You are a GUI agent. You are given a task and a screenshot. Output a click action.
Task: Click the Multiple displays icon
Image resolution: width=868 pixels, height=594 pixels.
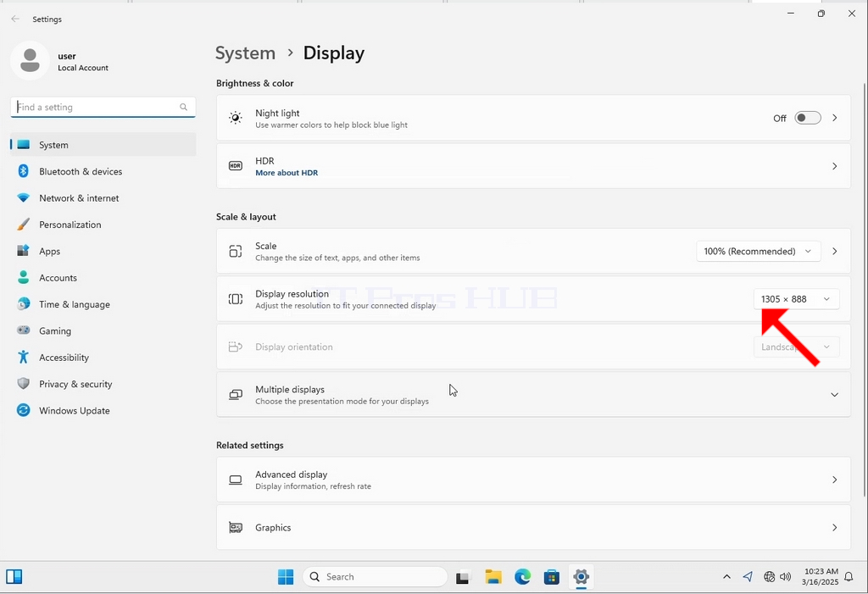[x=236, y=395]
